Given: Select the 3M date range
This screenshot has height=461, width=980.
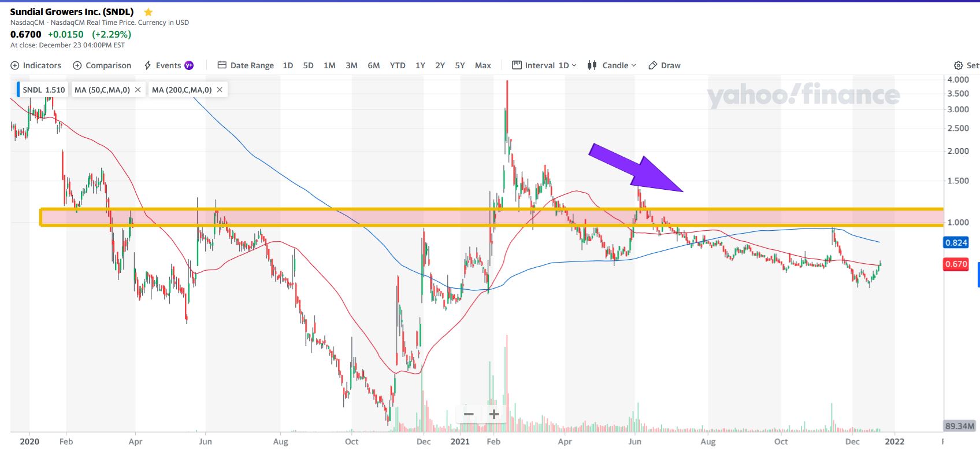Looking at the screenshot, I should (351, 65).
